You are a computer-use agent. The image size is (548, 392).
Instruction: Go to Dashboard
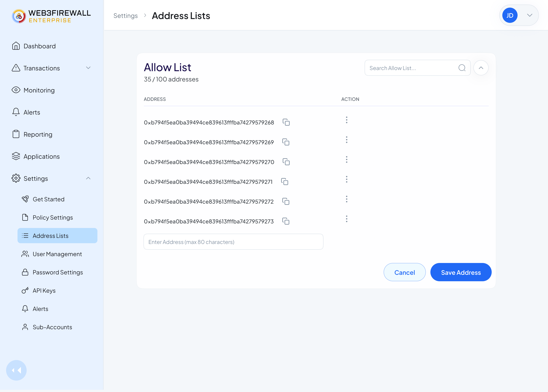coord(40,46)
